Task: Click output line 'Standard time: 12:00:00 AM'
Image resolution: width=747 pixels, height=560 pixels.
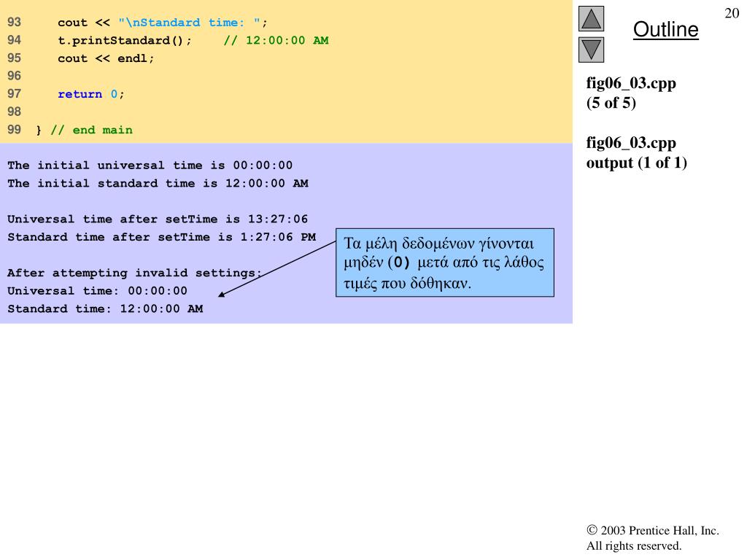Action: [105, 309]
